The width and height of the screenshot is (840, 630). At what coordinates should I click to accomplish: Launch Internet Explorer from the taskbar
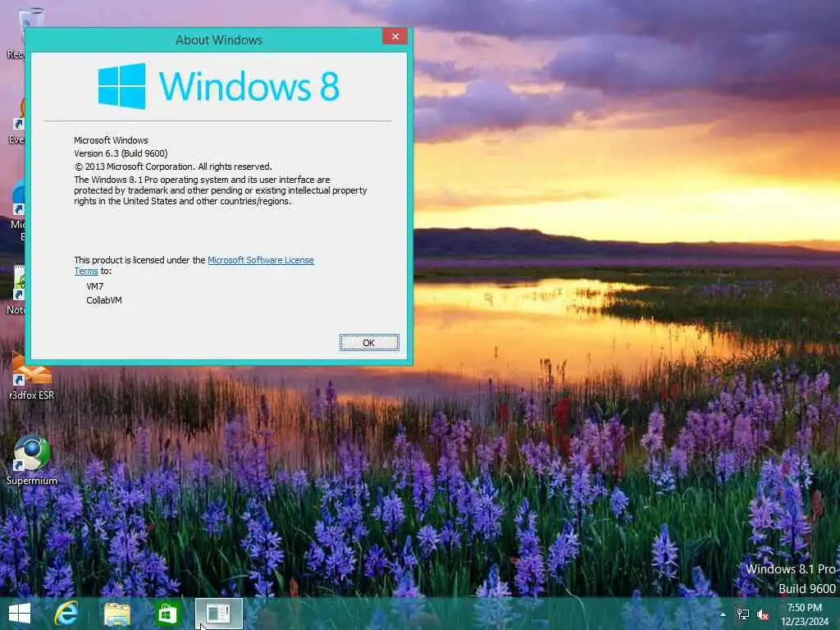point(66,614)
